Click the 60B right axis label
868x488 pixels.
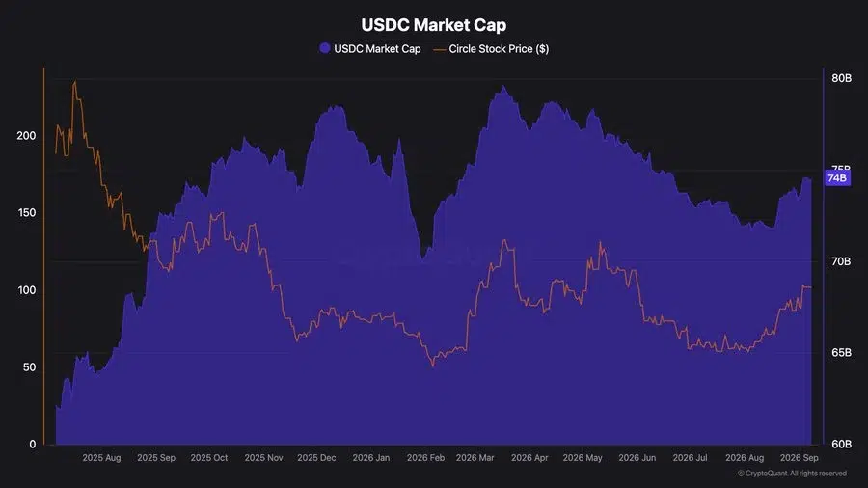tap(841, 444)
